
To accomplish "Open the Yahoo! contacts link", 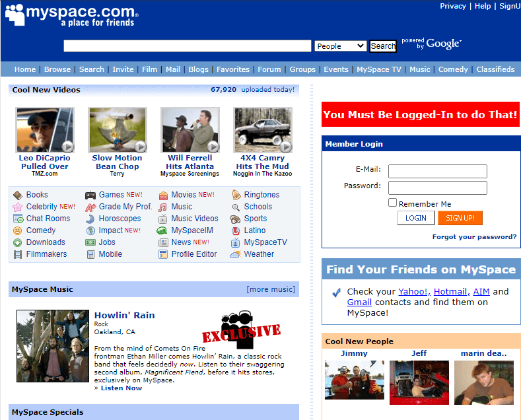I will 414,291.
